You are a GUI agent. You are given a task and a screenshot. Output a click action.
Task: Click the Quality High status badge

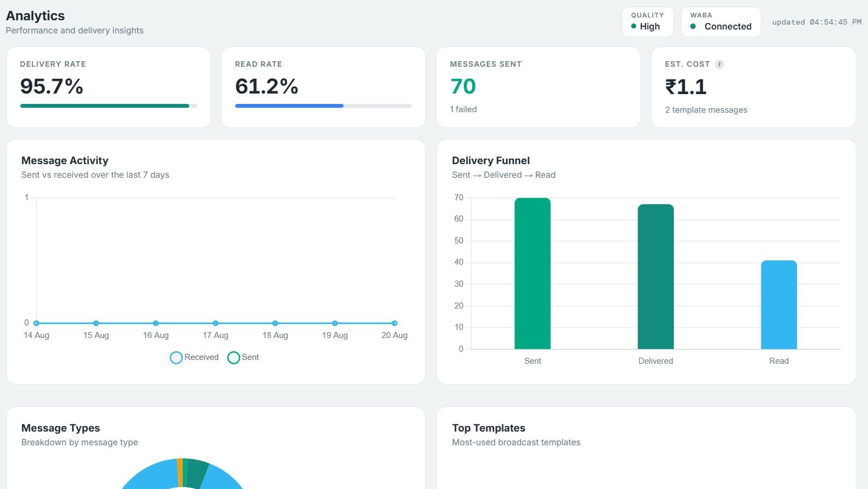click(x=648, y=22)
